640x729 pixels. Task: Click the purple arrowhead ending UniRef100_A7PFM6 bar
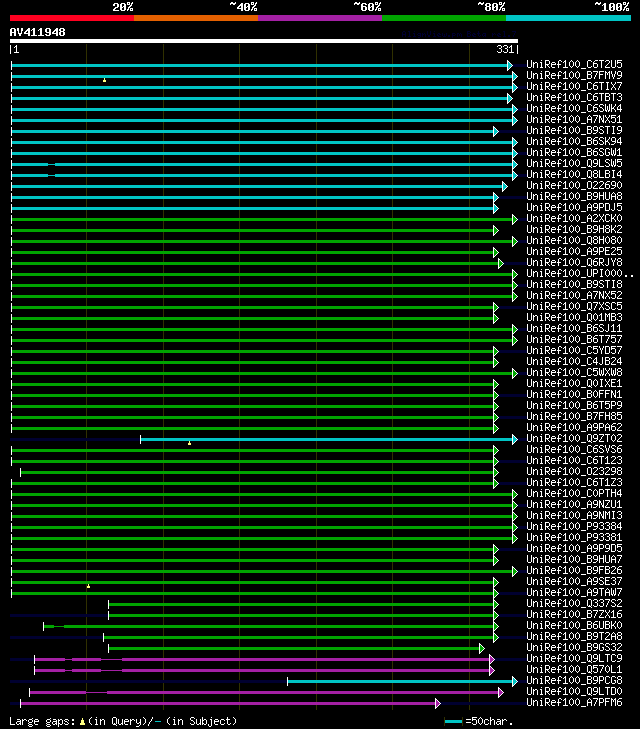click(x=438, y=703)
